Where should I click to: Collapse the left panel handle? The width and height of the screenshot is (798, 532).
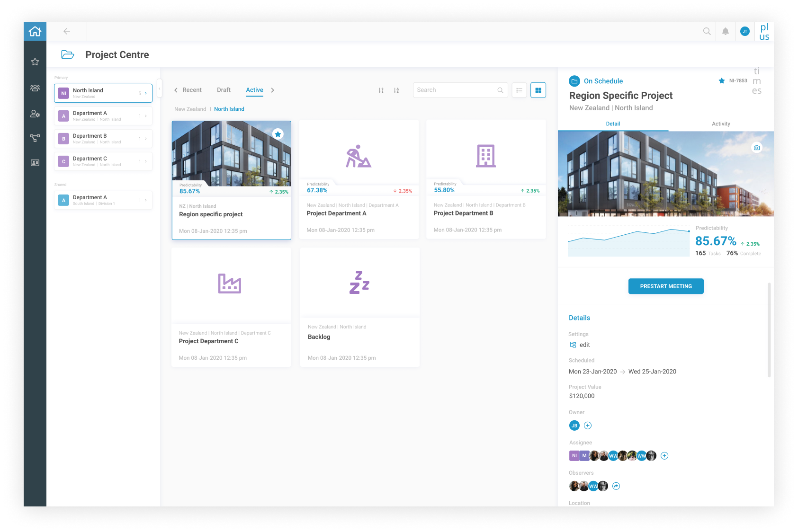click(160, 89)
